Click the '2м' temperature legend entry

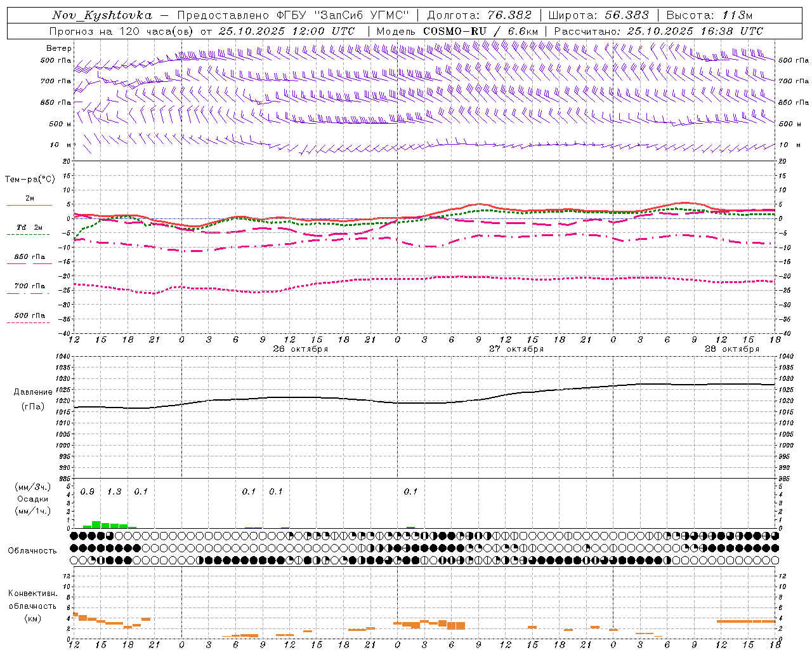click(x=30, y=199)
